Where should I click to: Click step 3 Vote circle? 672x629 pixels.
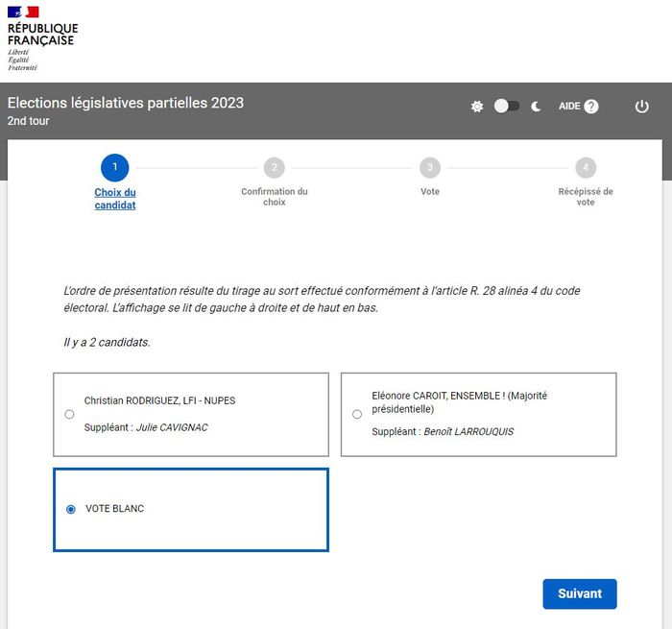430,167
